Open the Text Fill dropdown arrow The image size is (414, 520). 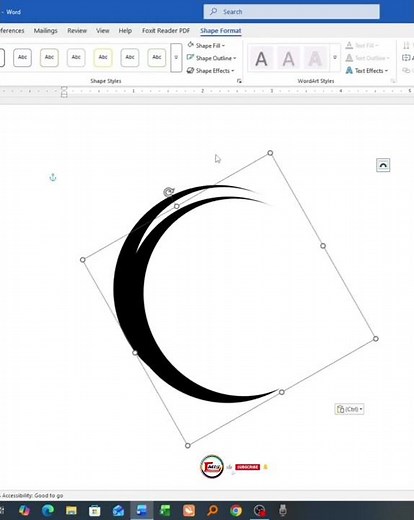click(x=377, y=45)
